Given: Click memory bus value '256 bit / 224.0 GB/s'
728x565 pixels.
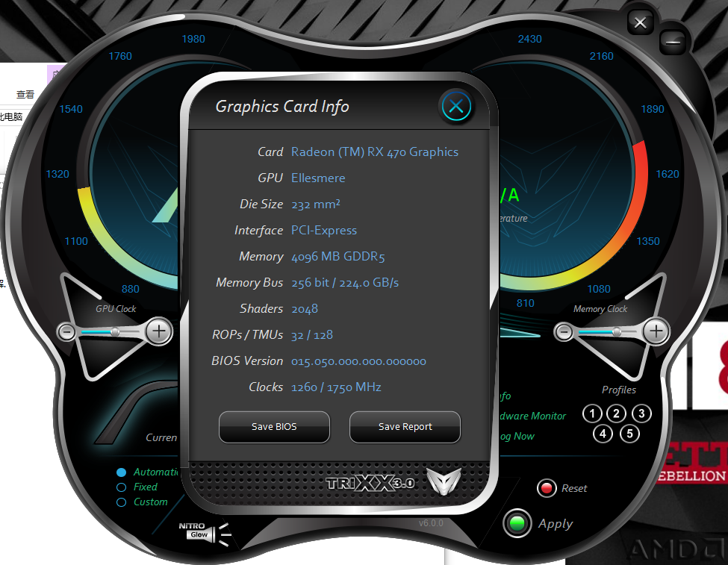Looking at the screenshot, I should click(x=345, y=282).
